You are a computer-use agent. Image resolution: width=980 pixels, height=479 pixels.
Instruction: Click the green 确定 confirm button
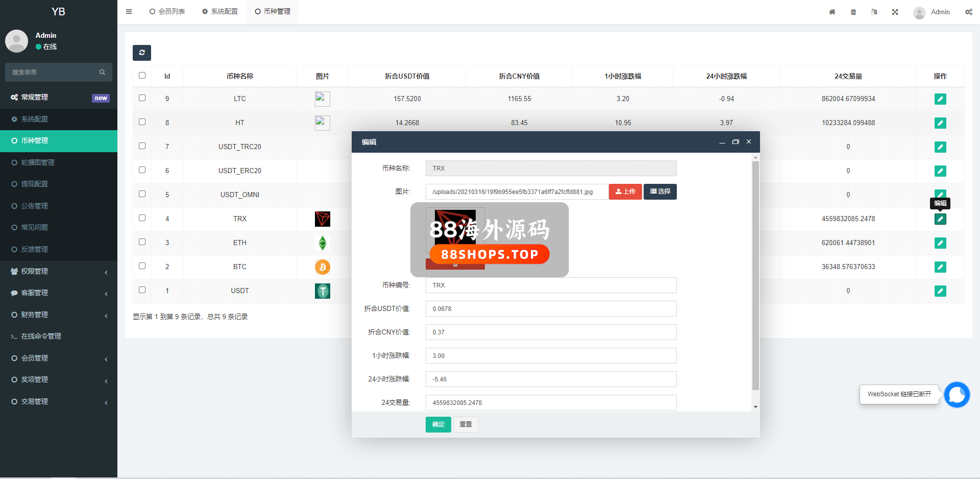[438, 424]
